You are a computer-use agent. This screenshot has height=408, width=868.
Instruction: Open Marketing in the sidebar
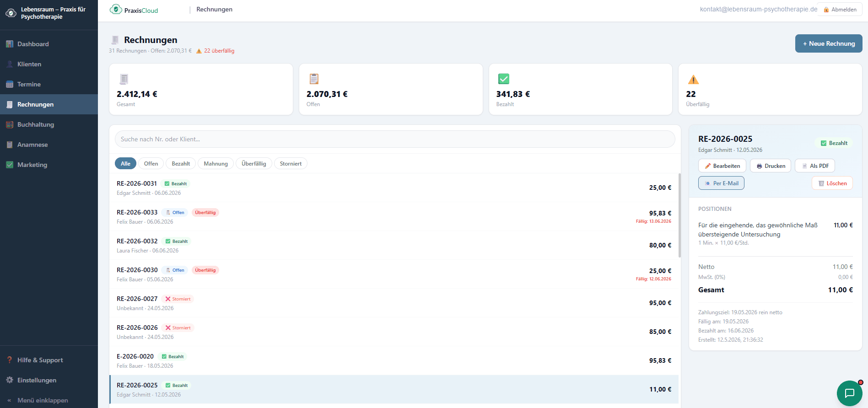pyautogui.click(x=49, y=165)
